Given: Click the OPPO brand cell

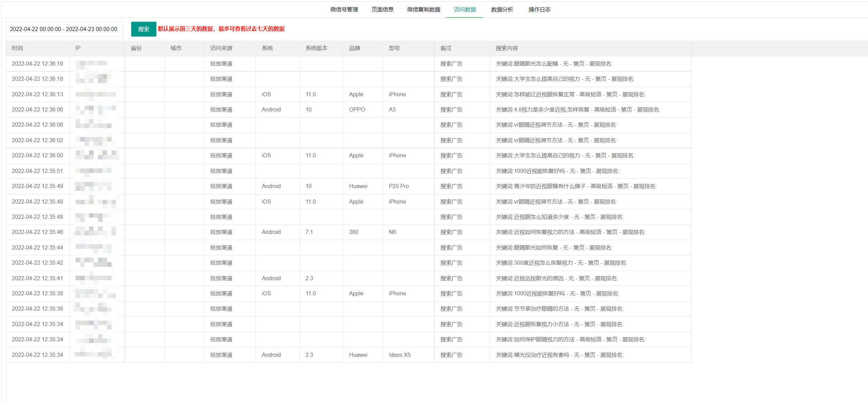Looking at the screenshot, I should (357, 110).
